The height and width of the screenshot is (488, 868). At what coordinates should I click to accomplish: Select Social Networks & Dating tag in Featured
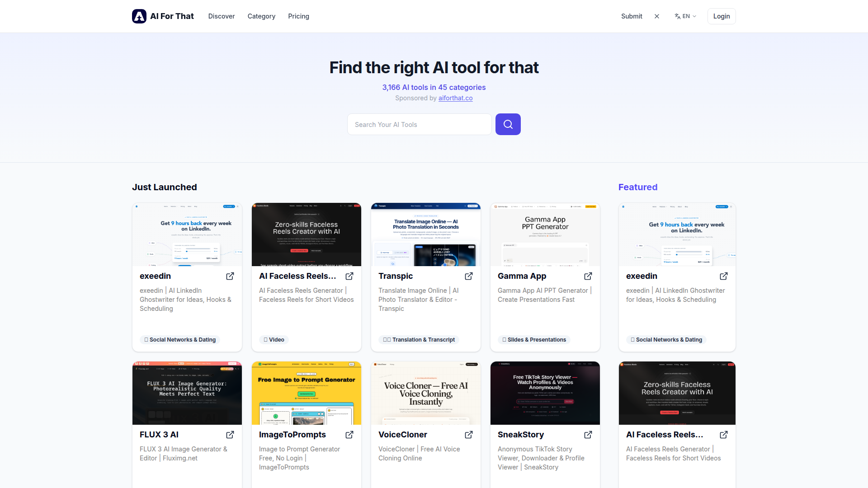666,340
